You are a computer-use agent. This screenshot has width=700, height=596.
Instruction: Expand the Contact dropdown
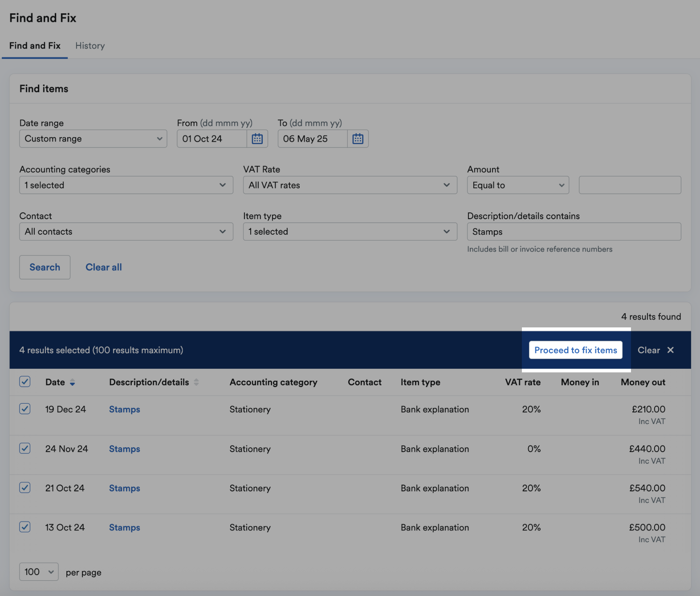[126, 232]
